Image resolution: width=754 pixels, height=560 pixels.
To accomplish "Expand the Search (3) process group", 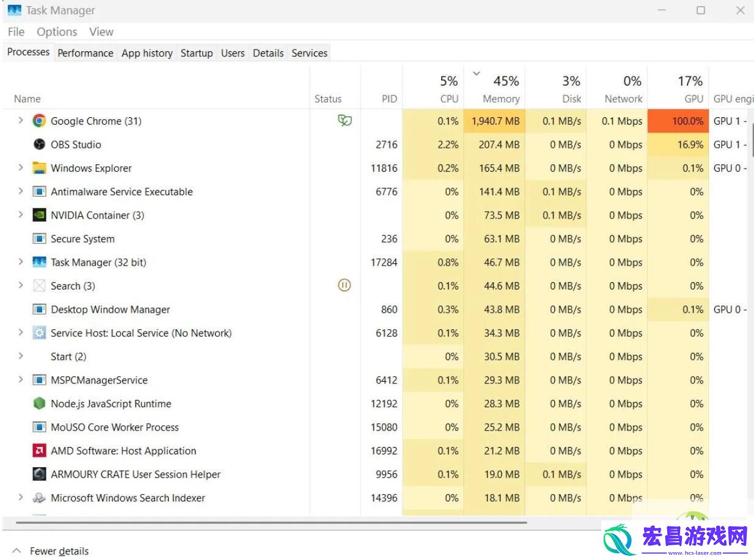I will tap(20, 286).
